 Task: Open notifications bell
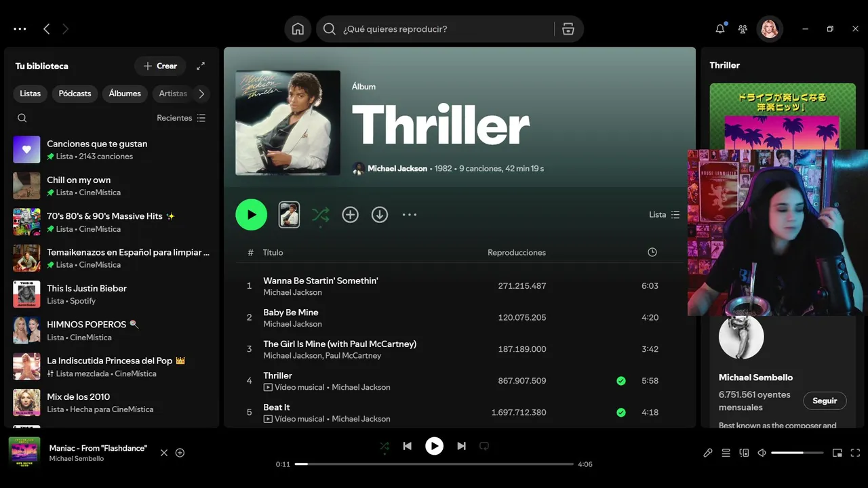[x=720, y=29]
